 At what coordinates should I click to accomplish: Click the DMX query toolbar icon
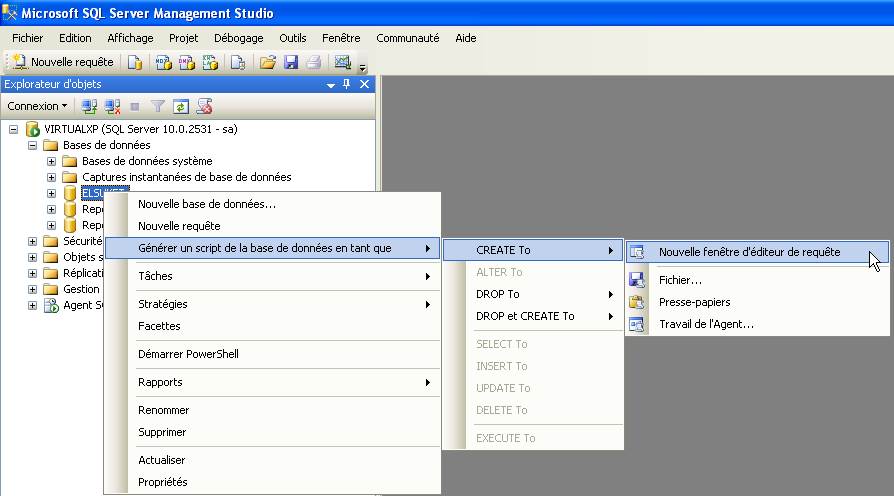click(187, 62)
